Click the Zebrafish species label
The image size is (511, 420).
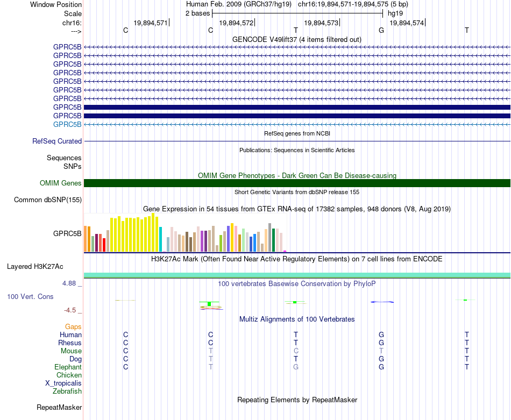(67, 391)
